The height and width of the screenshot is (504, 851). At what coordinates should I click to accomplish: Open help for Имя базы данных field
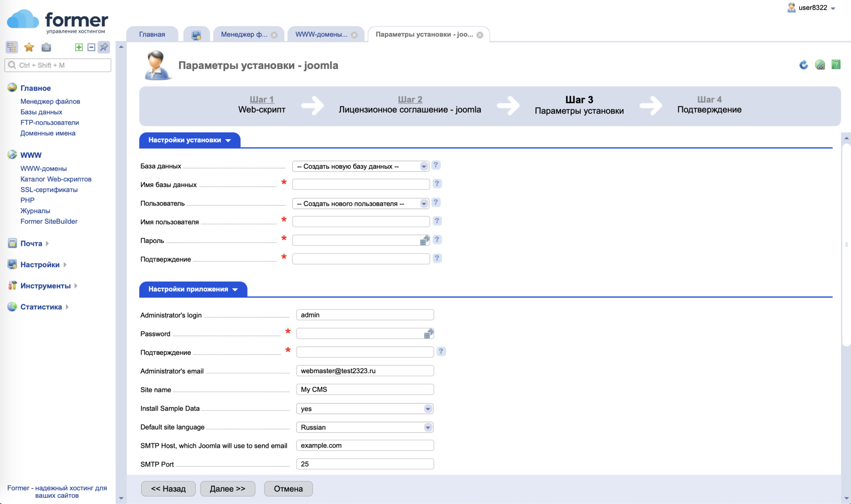437,184
